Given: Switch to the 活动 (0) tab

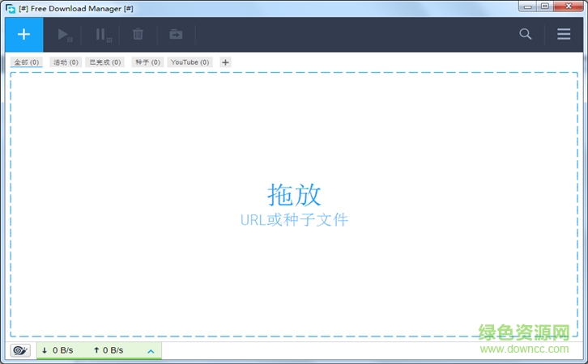Looking at the screenshot, I should [66, 62].
